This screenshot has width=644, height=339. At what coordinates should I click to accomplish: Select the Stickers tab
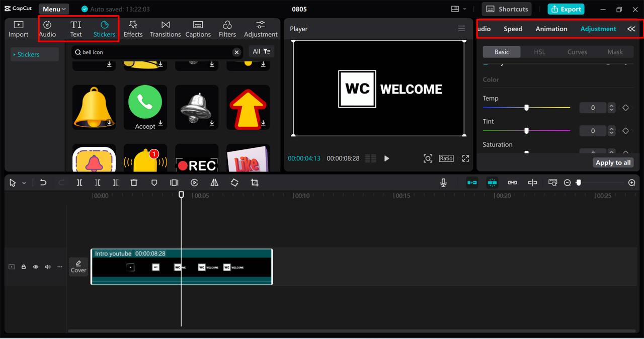pos(104,29)
